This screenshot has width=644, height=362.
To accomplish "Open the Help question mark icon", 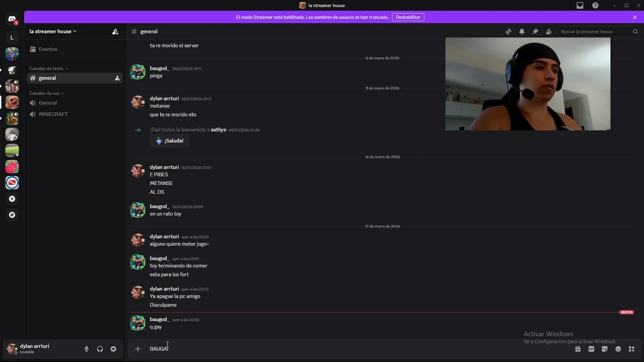I will pos(595,6).
